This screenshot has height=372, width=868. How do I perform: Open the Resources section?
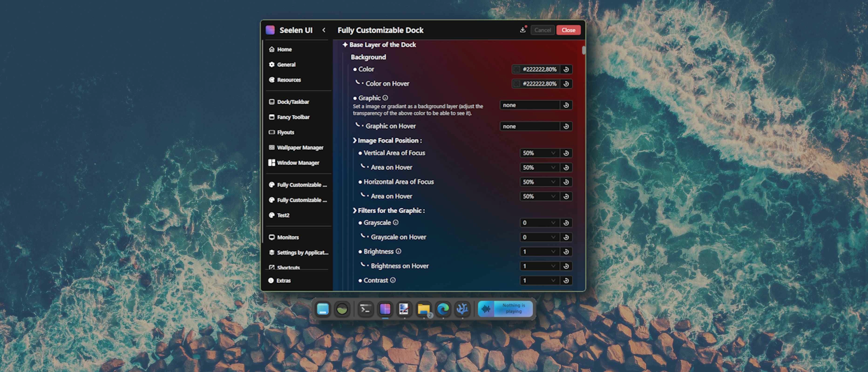289,80
